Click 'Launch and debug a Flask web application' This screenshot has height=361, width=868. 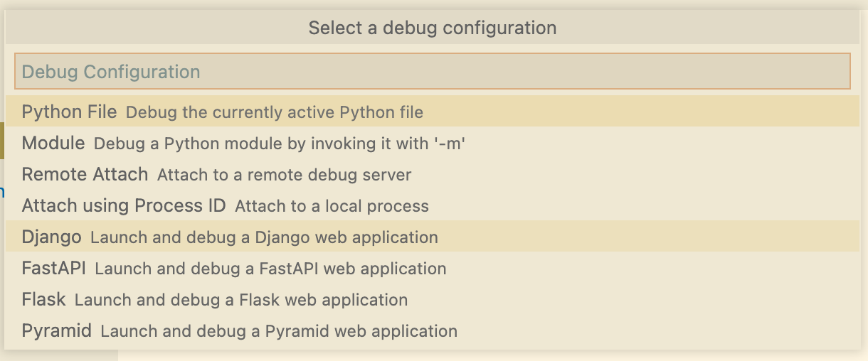(x=241, y=300)
